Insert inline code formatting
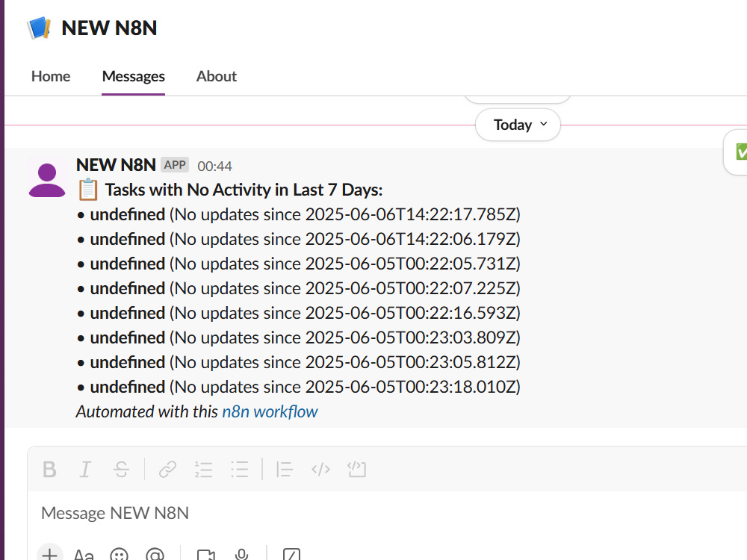This screenshot has height=560, width=747. pyautogui.click(x=320, y=470)
